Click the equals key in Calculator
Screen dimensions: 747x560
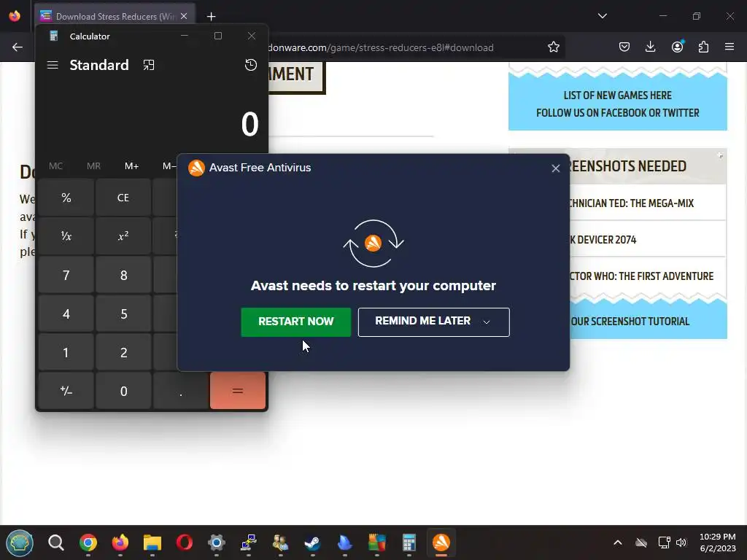pos(238,391)
